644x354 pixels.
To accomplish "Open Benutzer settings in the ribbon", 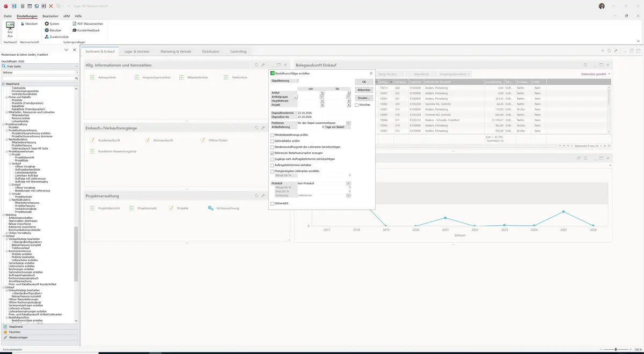I will 53,30.
